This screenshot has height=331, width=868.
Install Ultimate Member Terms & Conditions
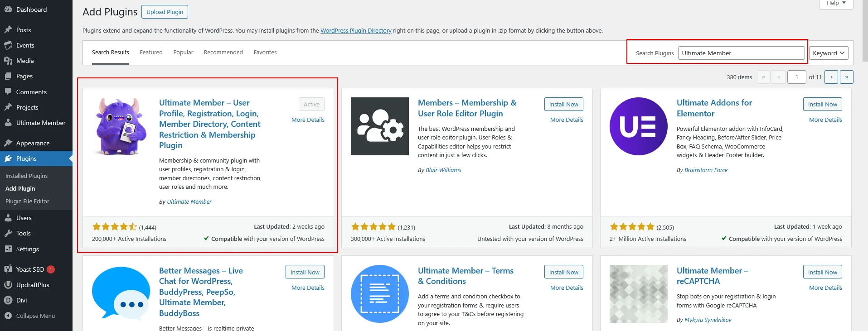click(x=564, y=272)
